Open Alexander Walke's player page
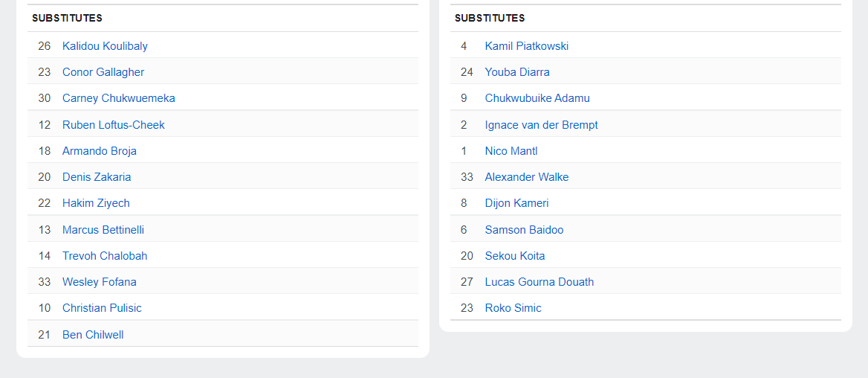Screen dimensions: 868x378 [x=527, y=177]
